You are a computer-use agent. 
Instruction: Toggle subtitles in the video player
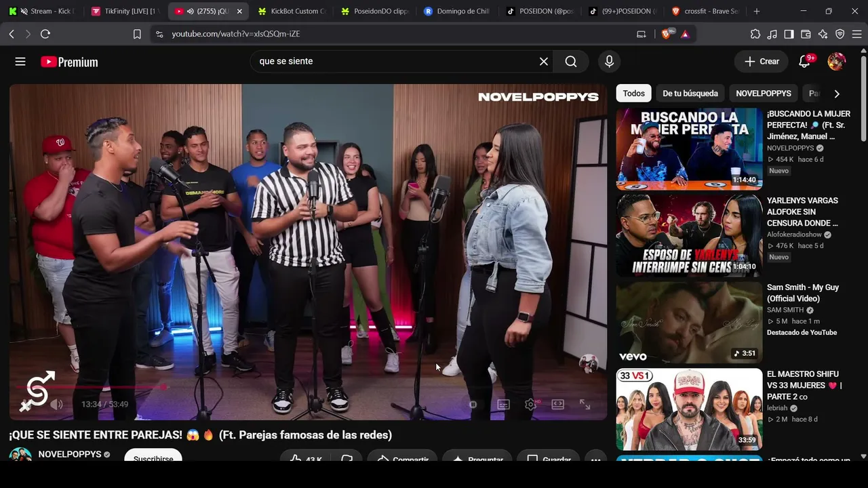pos(503,405)
